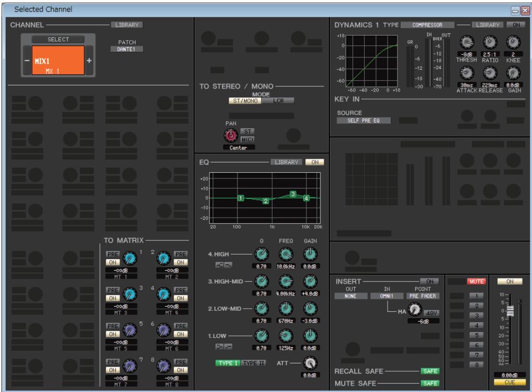Assign mute group 1
The image size is (532, 392).
coord(476,296)
